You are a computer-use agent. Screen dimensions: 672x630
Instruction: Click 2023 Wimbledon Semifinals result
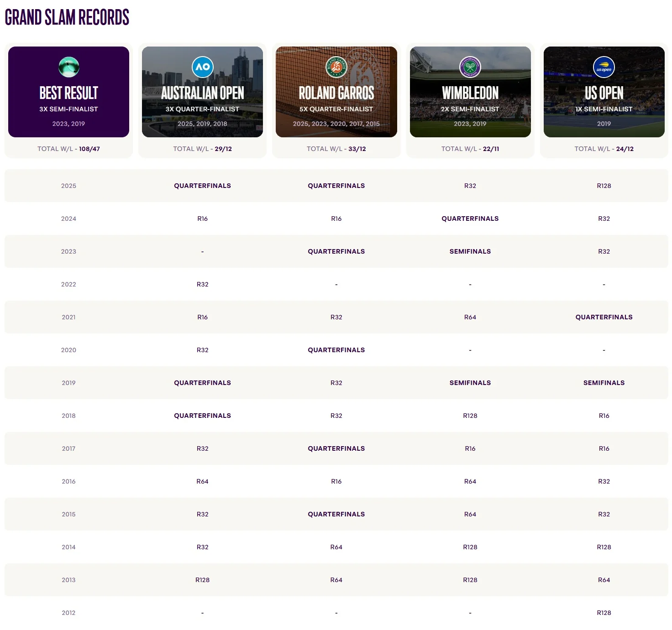(470, 251)
